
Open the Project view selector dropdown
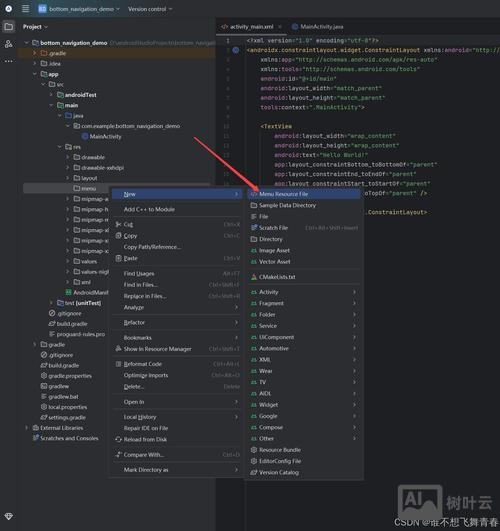click(35, 27)
